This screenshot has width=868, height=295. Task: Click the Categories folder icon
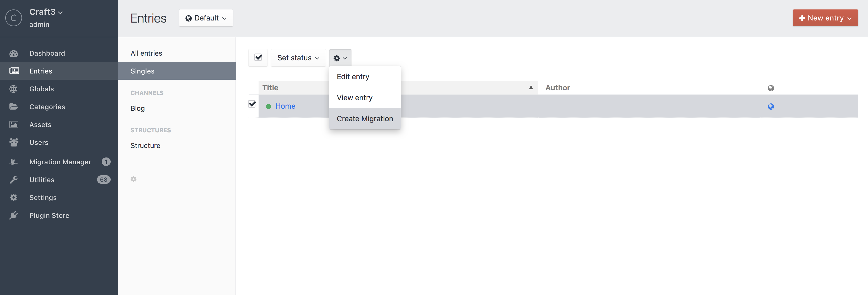coord(14,107)
